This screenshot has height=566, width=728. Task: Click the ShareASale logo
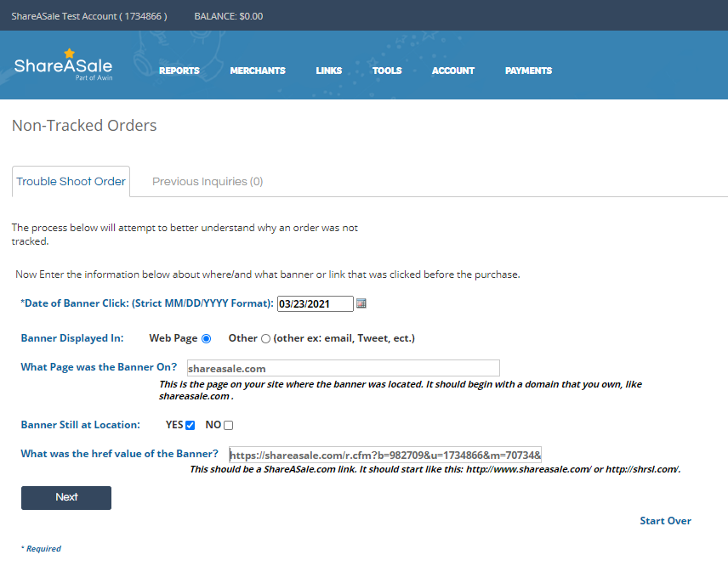63,66
